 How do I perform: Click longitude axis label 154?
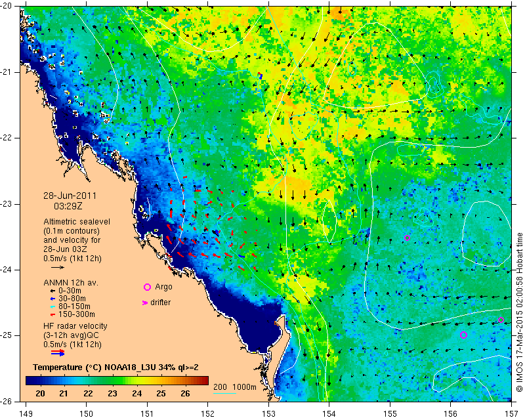(x=329, y=414)
